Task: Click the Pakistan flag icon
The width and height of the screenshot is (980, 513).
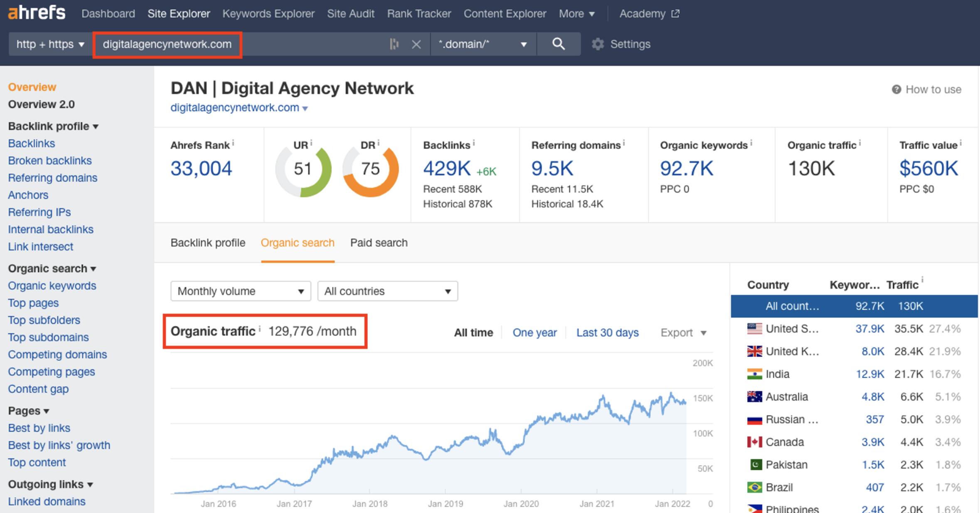Action: [756, 464]
